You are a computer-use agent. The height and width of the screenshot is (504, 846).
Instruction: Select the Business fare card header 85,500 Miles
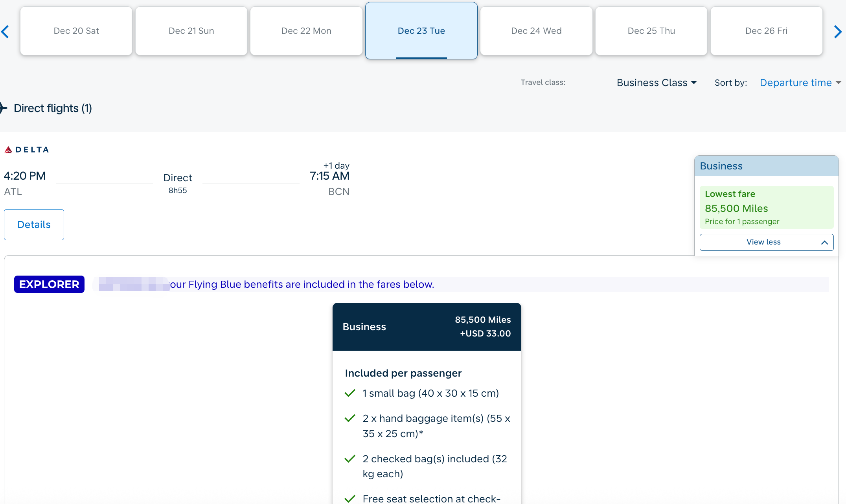[x=427, y=327]
